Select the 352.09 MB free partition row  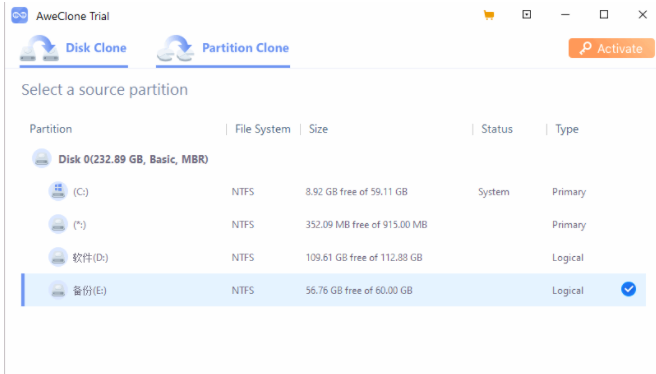pyautogui.click(x=333, y=225)
